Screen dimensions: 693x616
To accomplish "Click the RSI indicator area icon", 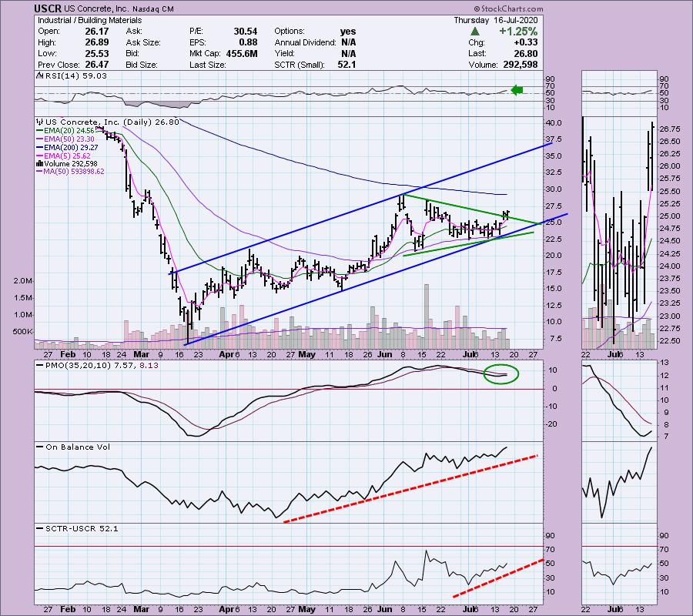I will point(39,76).
